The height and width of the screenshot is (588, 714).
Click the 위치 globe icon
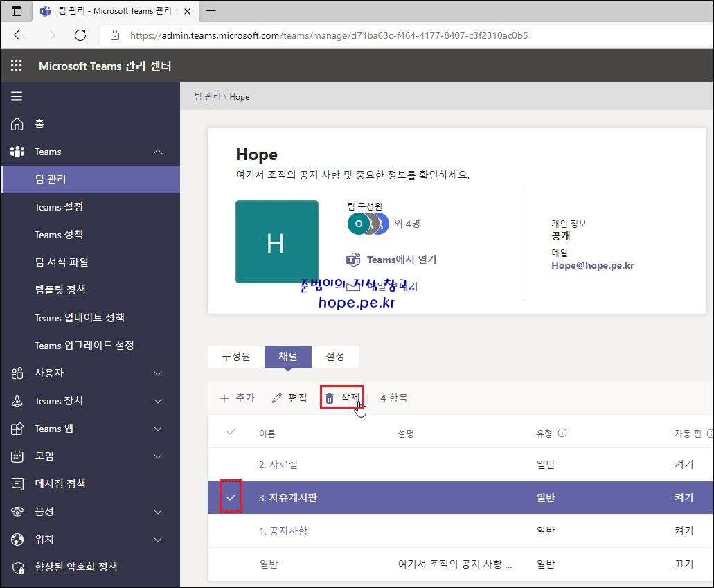click(x=17, y=540)
